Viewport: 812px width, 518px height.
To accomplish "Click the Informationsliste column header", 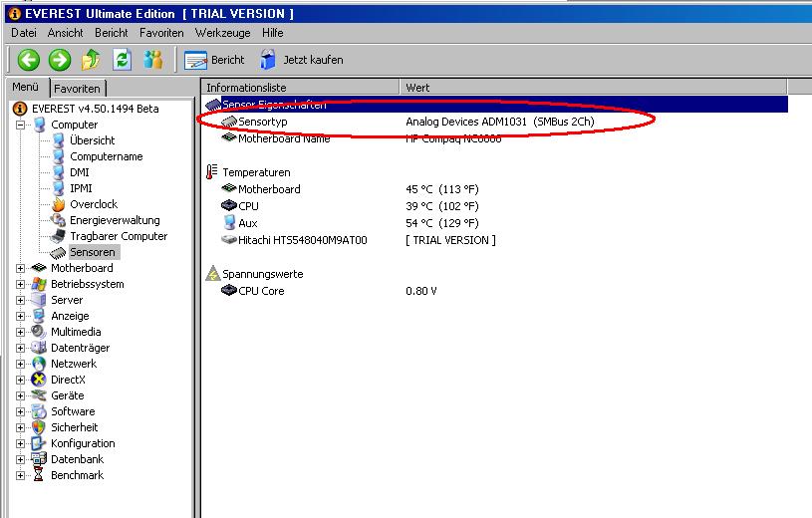I will pos(300,87).
